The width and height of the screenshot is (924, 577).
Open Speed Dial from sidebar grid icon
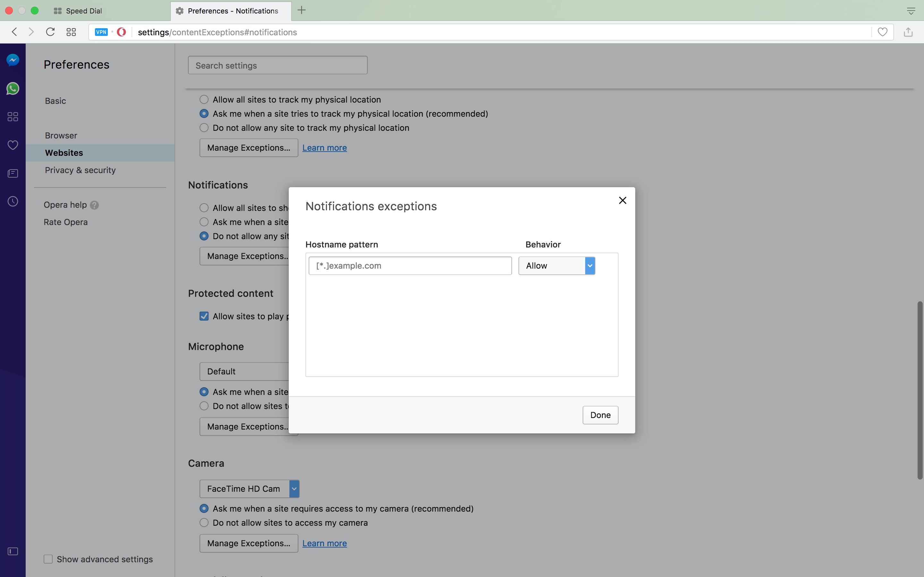[x=13, y=117]
